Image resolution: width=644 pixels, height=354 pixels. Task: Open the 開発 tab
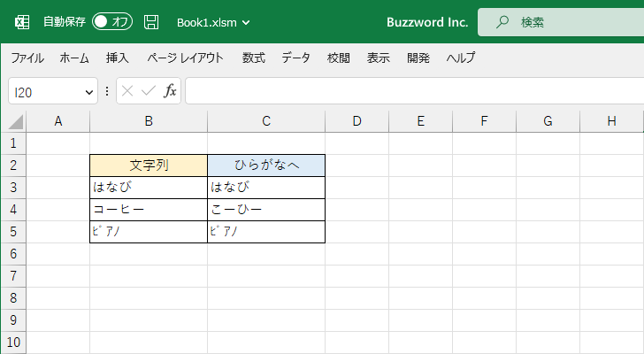pyautogui.click(x=418, y=58)
